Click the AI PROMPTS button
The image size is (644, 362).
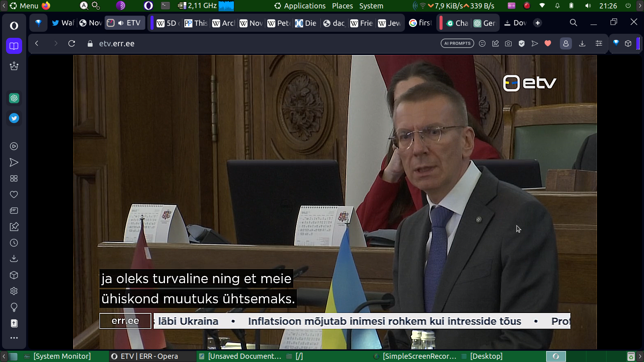[457, 43]
